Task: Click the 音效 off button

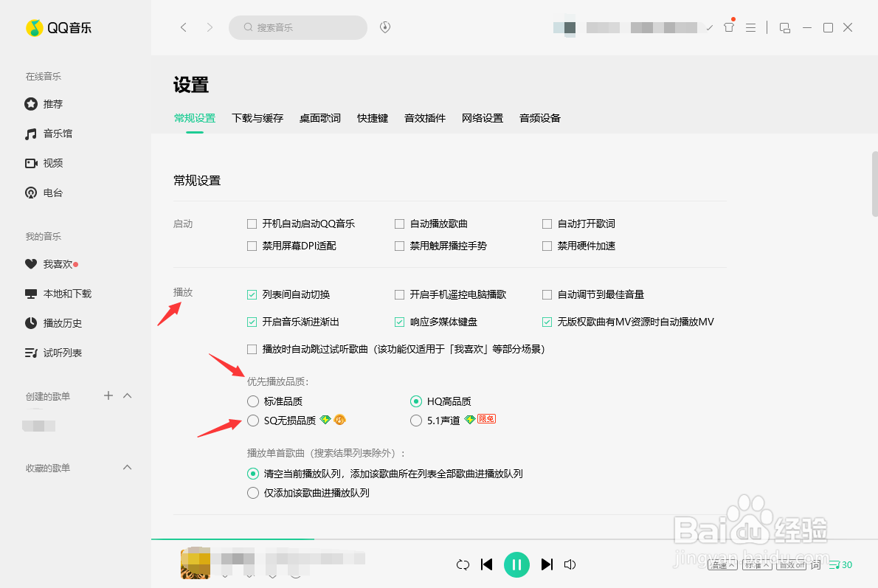Action: [x=790, y=565]
